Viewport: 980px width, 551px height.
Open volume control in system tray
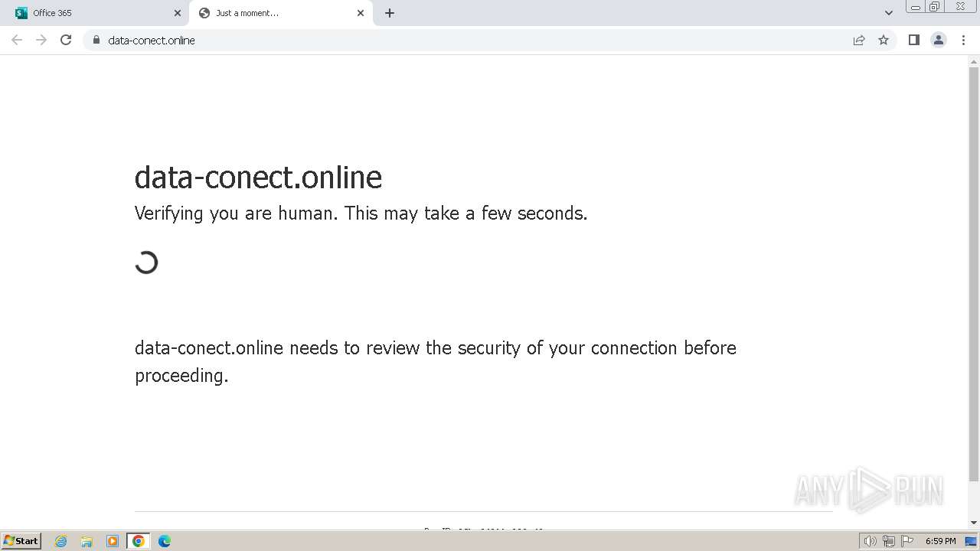pyautogui.click(x=870, y=541)
